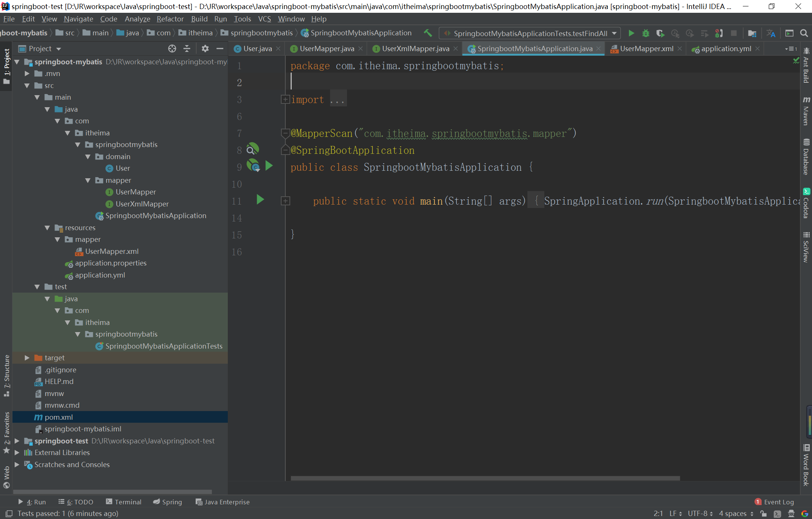This screenshot has height=519, width=812.
Task: Expand the .mvn folder
Action: (x=27, y=74)
